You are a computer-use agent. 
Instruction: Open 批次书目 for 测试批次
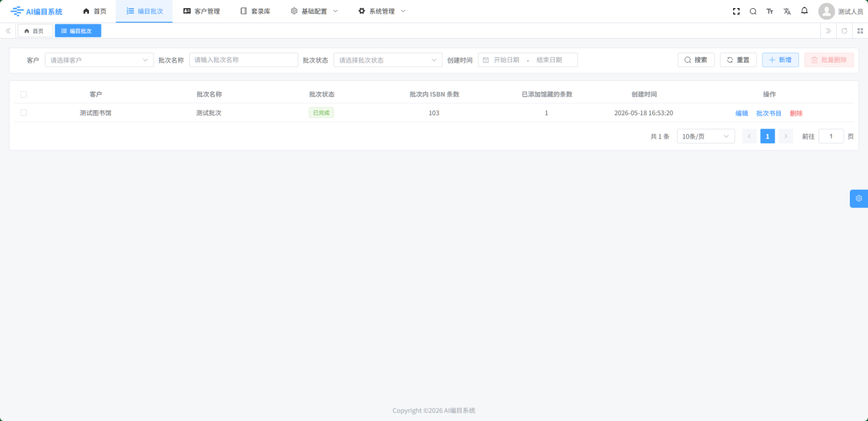point(769,113)
